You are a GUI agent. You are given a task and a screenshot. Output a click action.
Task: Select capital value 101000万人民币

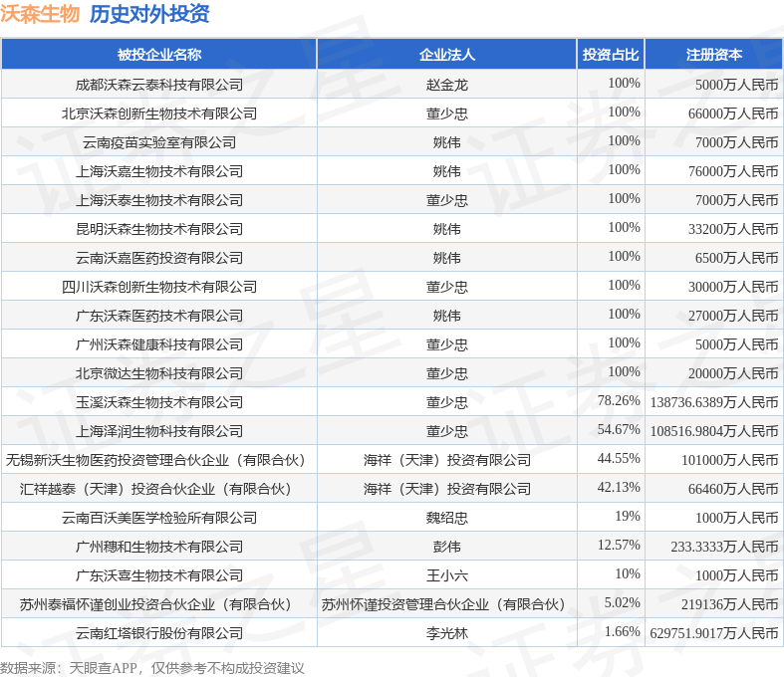click(x=729, y=460)
